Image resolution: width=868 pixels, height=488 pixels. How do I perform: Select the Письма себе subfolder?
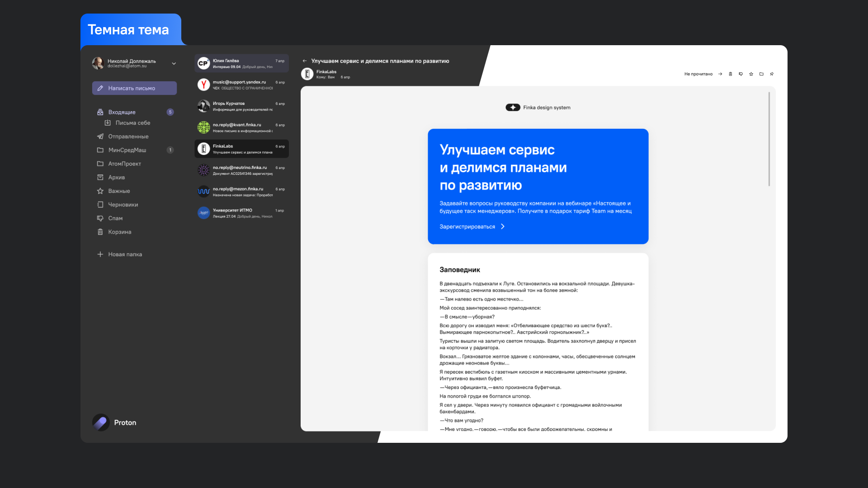click(132, 123)
